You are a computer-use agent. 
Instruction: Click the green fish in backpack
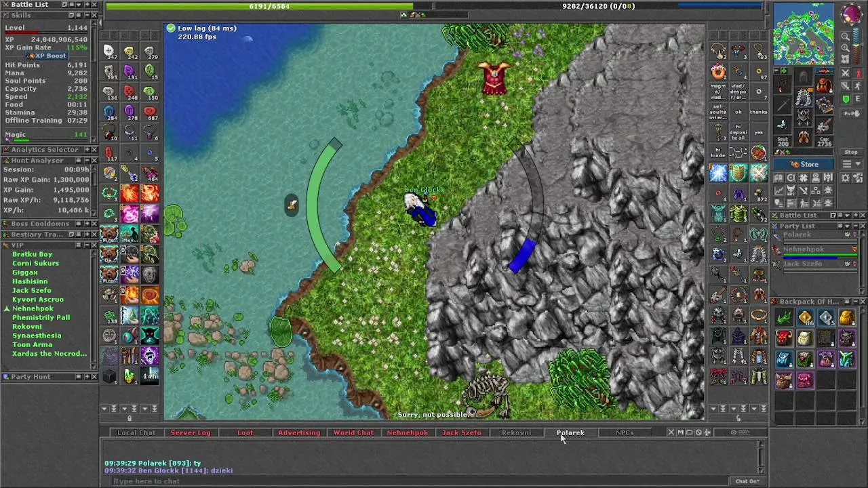(x=785, y=317)
